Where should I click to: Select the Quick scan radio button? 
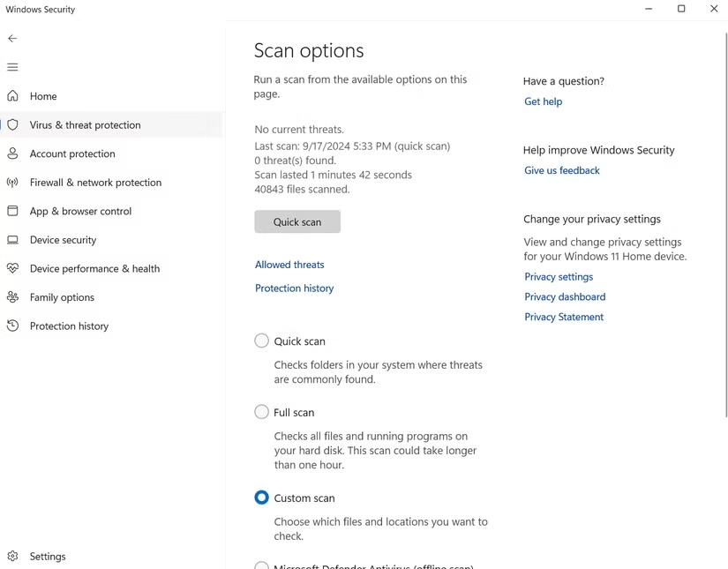261,341
